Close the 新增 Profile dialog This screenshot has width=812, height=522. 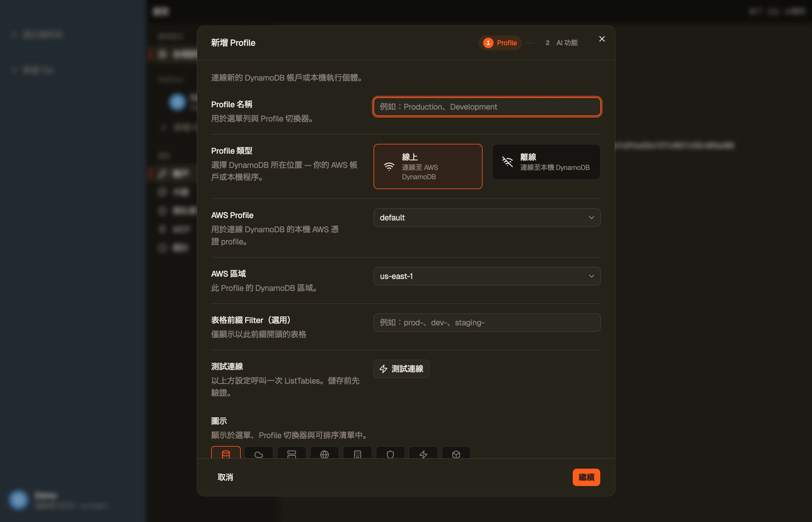pyautogui.click(x=602, y=39)
